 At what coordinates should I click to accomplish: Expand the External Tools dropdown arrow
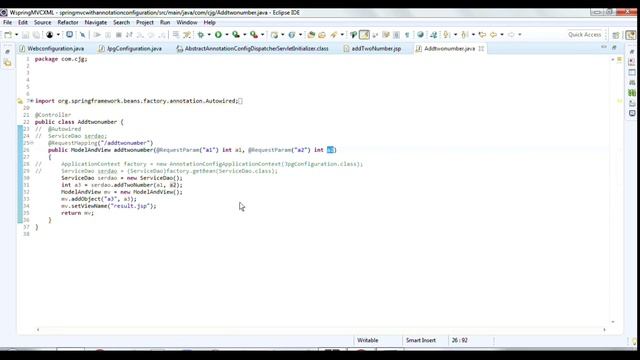point(262,35)
